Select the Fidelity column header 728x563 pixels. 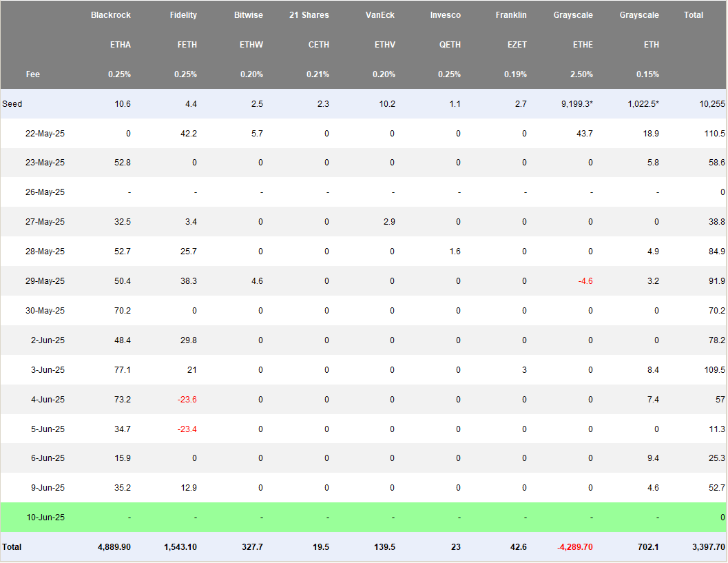click(x=183, y=15)
